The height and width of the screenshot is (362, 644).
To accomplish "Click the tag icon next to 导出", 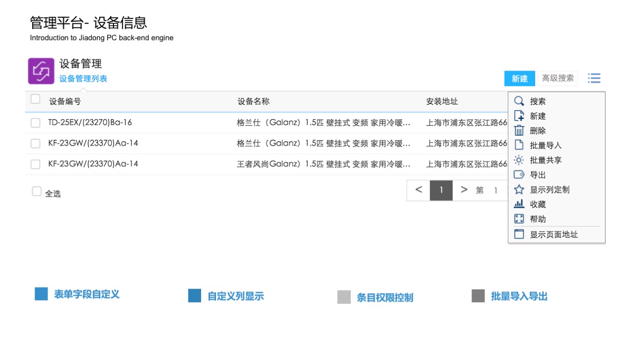I will point(519,175).
